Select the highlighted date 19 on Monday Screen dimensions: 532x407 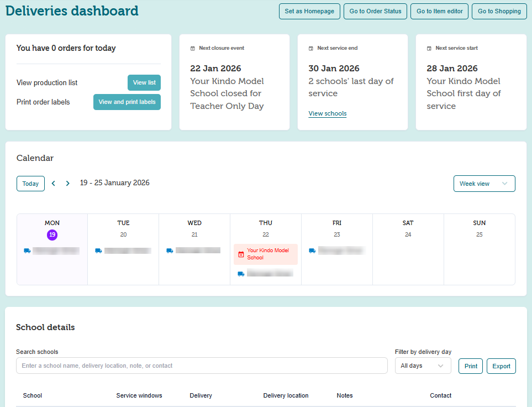(52, 235)
